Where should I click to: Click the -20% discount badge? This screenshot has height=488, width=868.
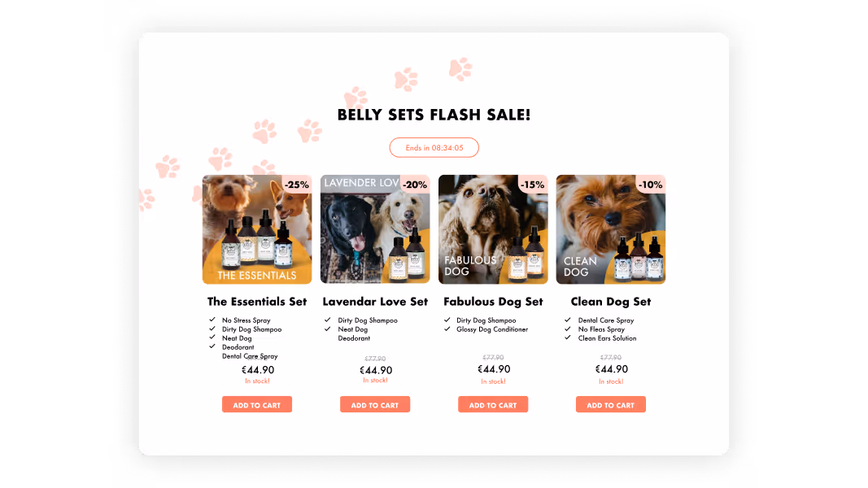pyautogui.click(x=415, y=185)
